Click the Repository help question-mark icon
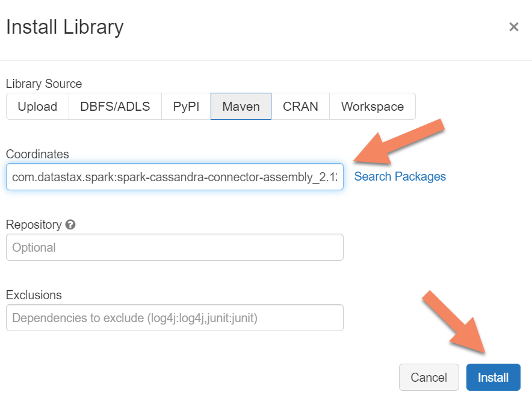This screenshot has width=532, height=404. (x=70, y=225)
